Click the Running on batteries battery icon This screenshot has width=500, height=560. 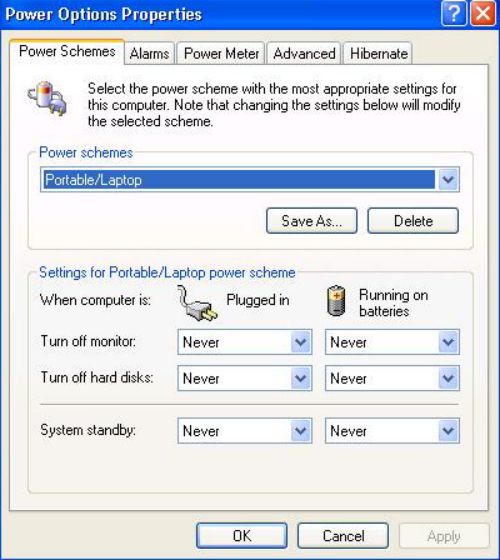pos(336,301)
